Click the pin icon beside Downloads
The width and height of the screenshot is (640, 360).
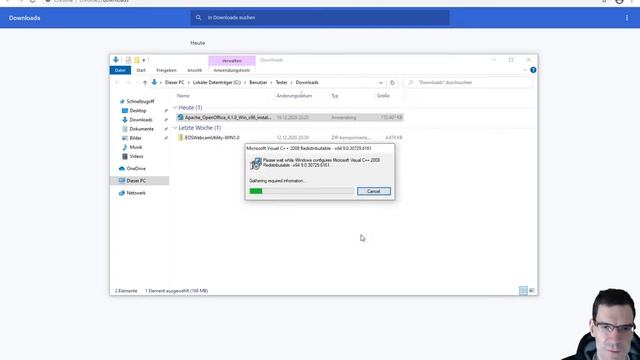pyautogui.click(x=166, y=120)
